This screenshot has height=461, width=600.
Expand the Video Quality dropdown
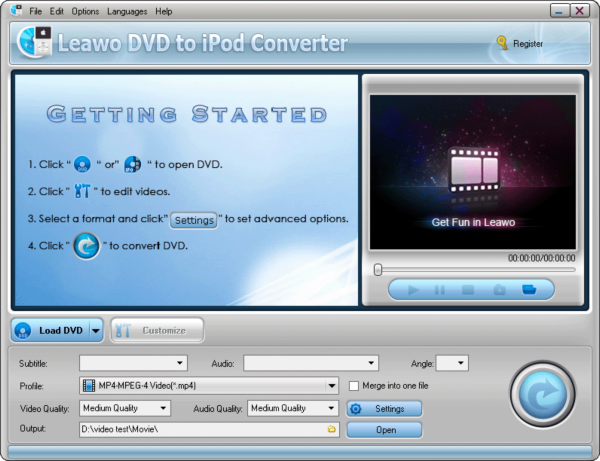point(164,408)
